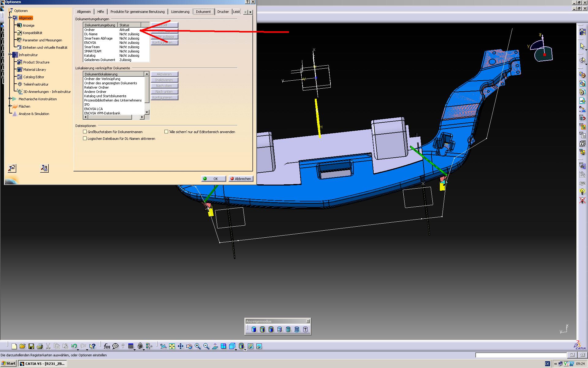The image size is (588, 368).
Task: Select the normal view icon
Action: 215,346
